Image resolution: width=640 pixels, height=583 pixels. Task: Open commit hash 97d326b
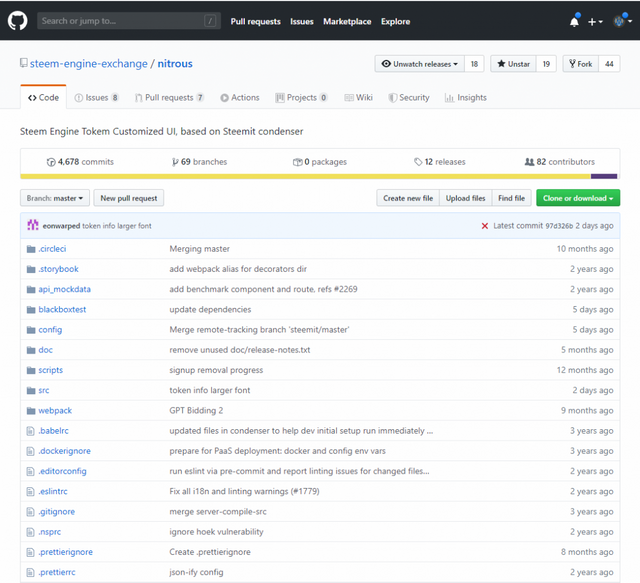tap(559, 226)
